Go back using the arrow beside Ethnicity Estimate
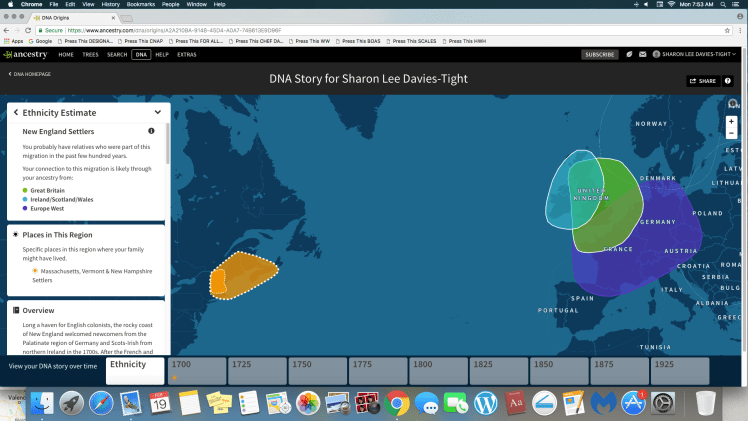The width and height of the screenshot is (748, 421). pos(14,113)
